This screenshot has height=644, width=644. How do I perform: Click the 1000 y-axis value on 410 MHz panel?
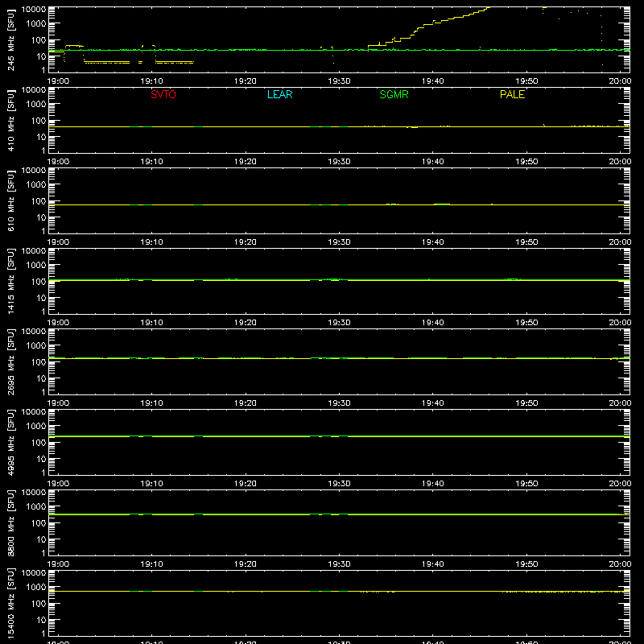(36, 105)
